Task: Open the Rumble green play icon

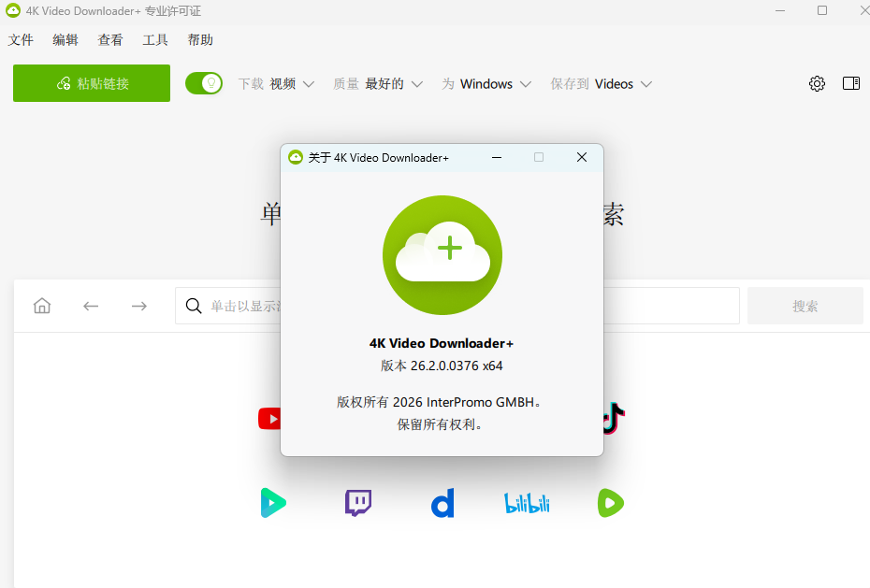Action: click(x=611, y=503)
